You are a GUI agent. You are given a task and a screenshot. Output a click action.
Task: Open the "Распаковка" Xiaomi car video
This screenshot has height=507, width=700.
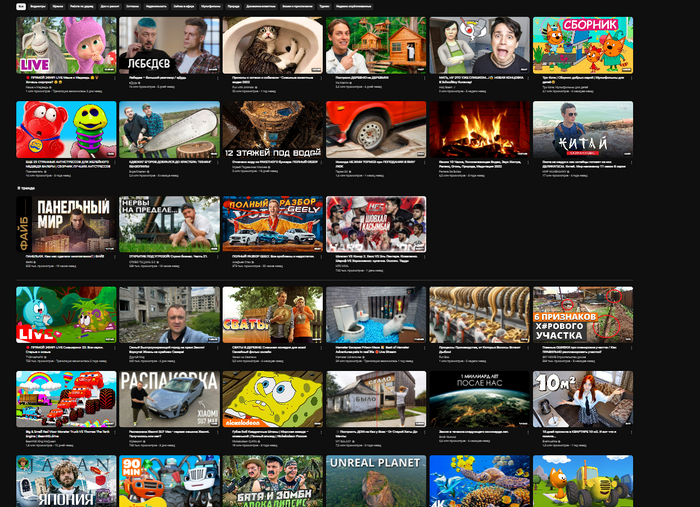point(169,399)
